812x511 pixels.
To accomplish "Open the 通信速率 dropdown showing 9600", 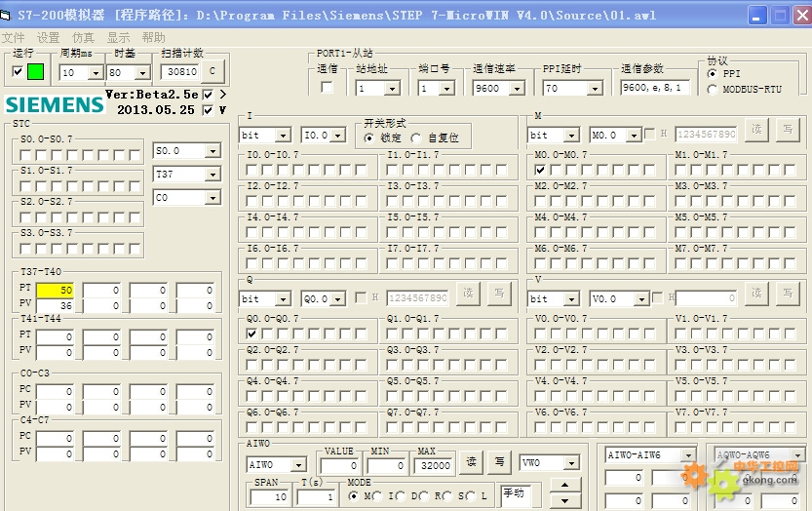I will coord(517,89).
